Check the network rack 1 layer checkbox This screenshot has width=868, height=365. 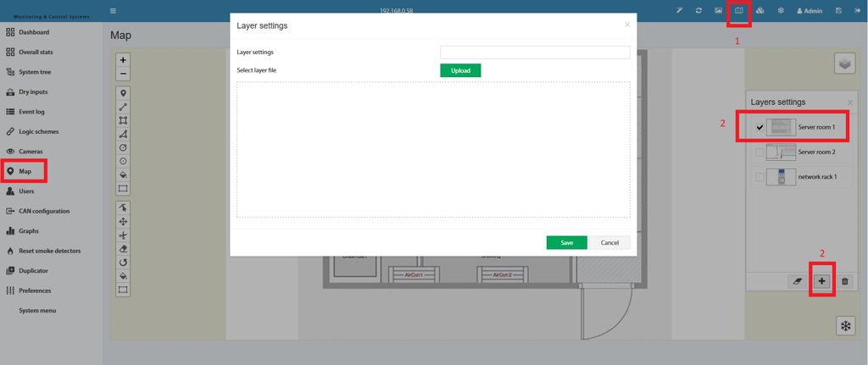click(760, 177)
